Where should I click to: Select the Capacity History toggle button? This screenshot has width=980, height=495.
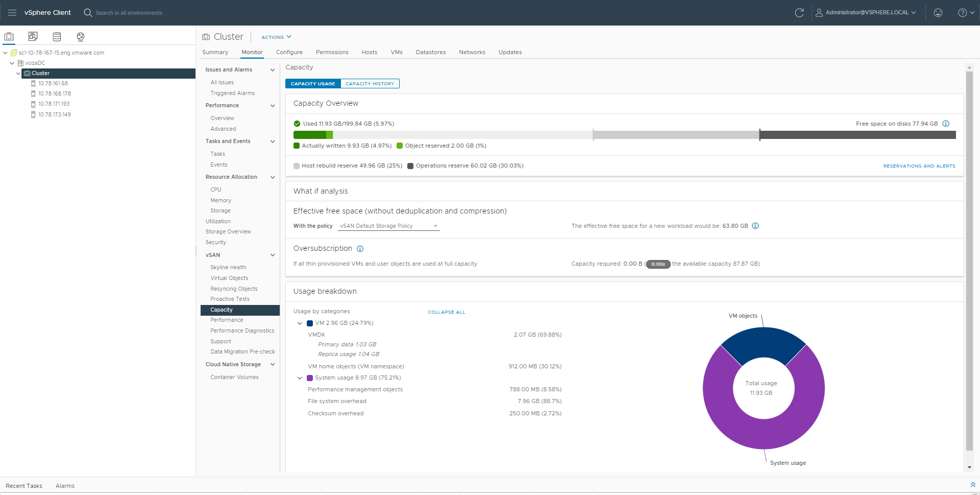click(x=370, y=83)
